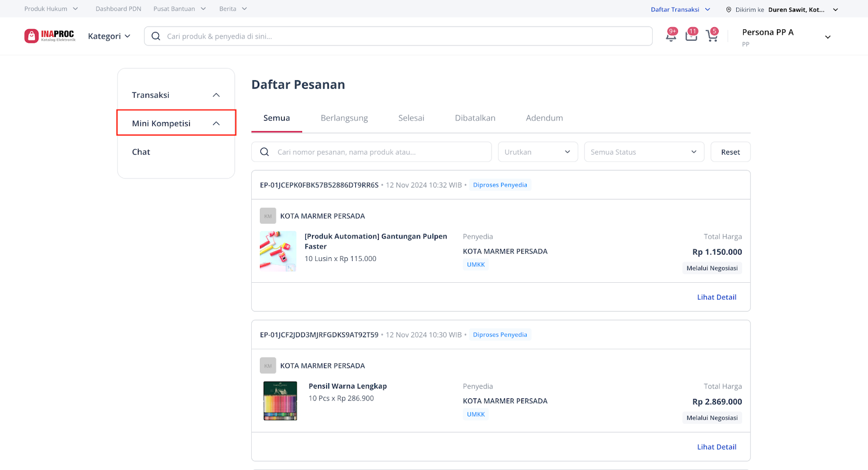Screen dimensions: 868x470
Task: Open the Kategori dropdown
Action: (x=109, y=36)
